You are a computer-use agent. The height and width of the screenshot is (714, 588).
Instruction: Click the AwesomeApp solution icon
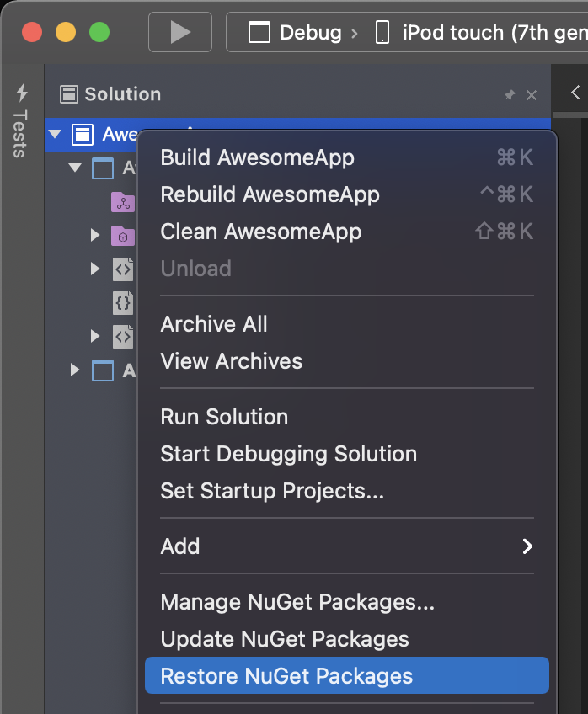[x=83, y=135]
